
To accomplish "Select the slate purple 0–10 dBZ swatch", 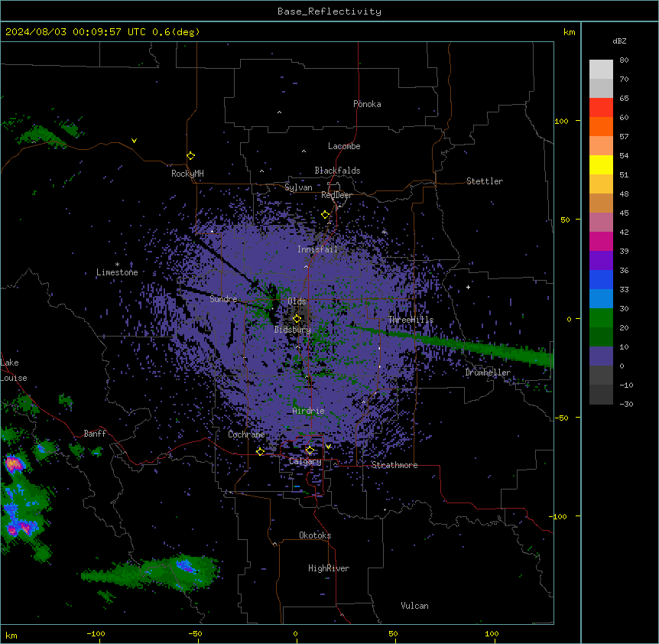I will click(601, 356).
